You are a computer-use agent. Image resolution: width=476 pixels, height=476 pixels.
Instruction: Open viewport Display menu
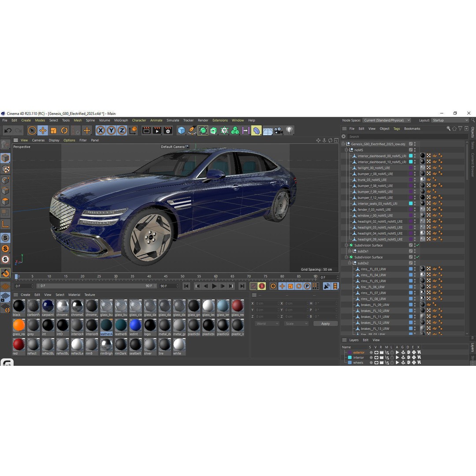click(54, 140)
